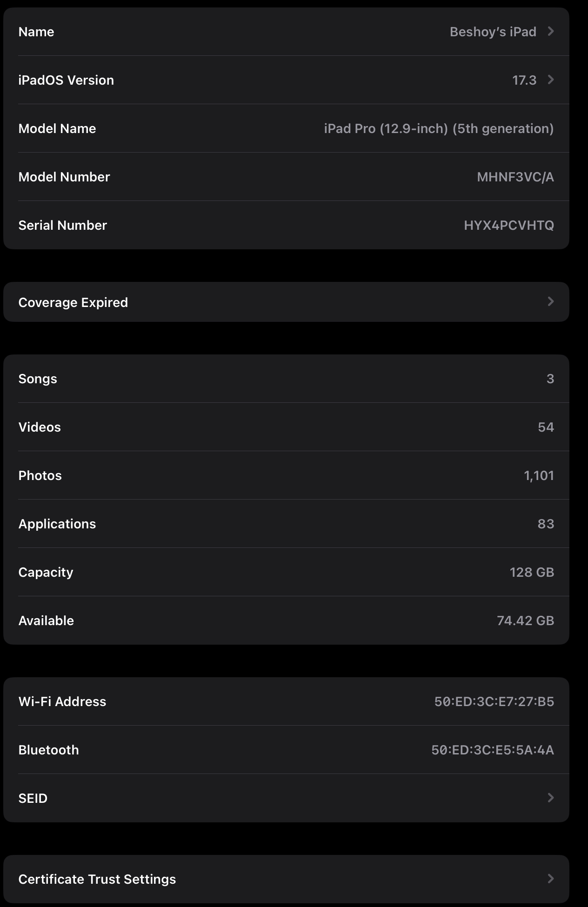Image resolution: width=588 pixels, height=907 pixels.
Task: Open Certificate Trust Settings chevron
Action: [551, 879]
